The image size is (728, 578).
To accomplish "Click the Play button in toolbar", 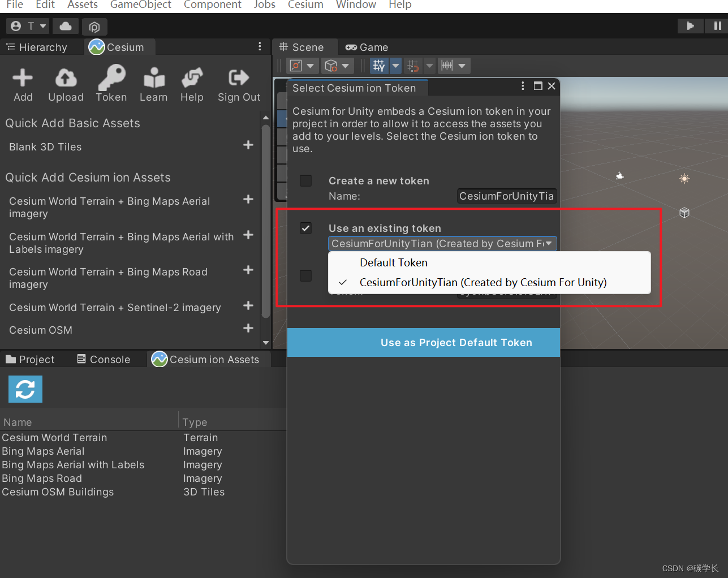I will pyautogui.click(x=690, y=26).
